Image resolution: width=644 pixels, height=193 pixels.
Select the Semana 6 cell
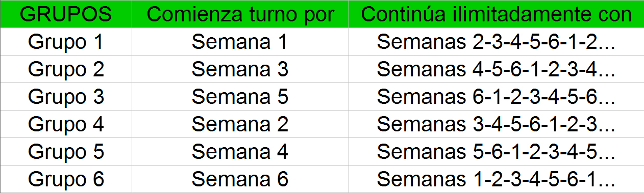tap(240, 179)
